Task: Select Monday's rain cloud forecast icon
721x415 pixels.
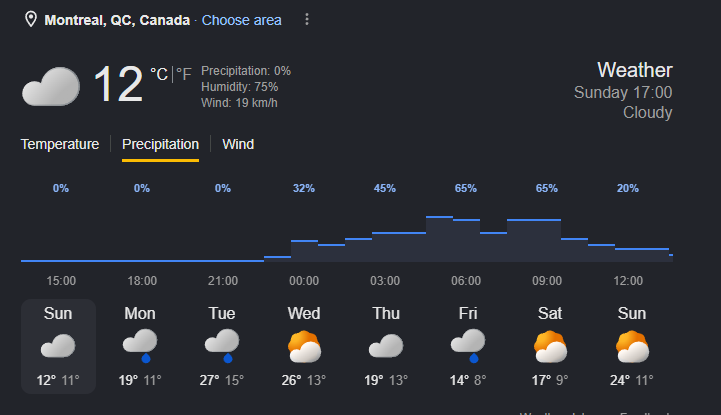Action: coord(140,346)
